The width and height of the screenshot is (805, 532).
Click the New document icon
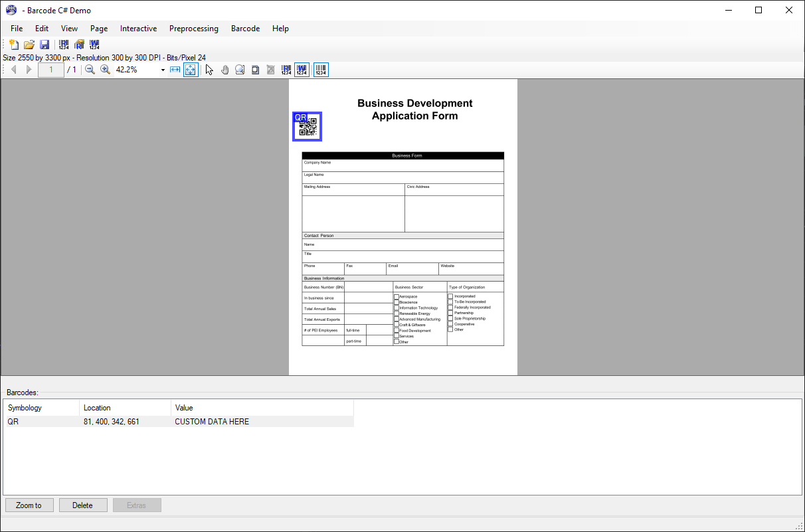13,44
